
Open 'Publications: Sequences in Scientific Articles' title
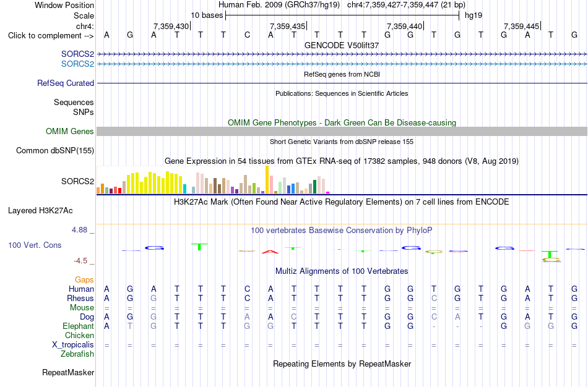(342, 93)
